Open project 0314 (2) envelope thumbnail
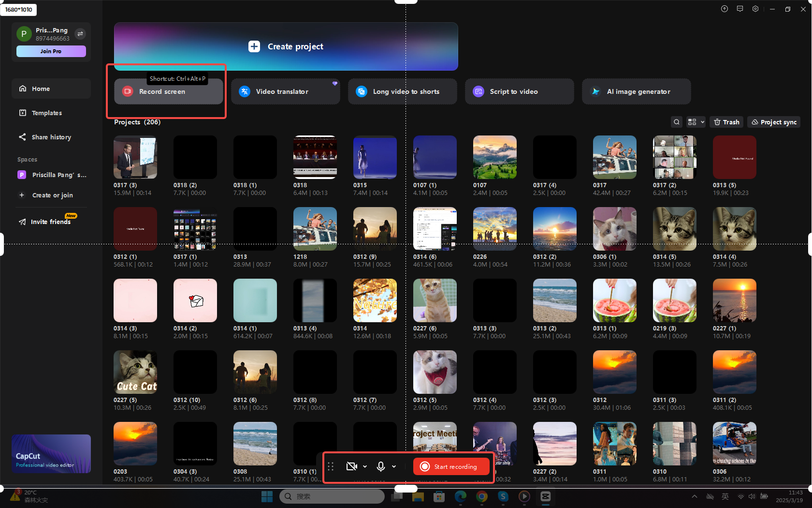 (195, 300)
